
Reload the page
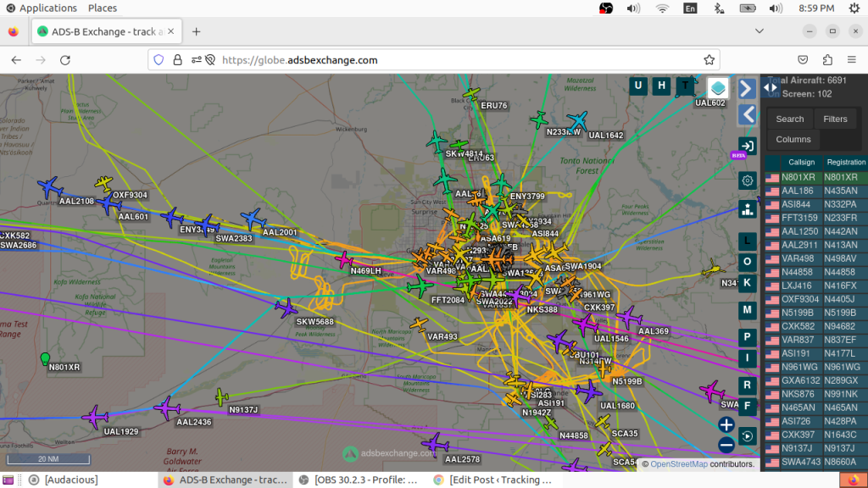tap(65, 60)
